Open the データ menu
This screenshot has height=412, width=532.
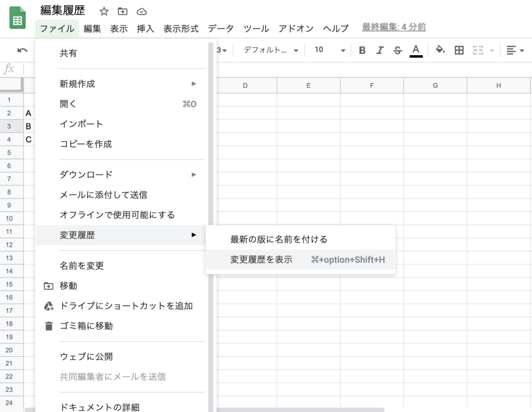click(x=221, y=29)
